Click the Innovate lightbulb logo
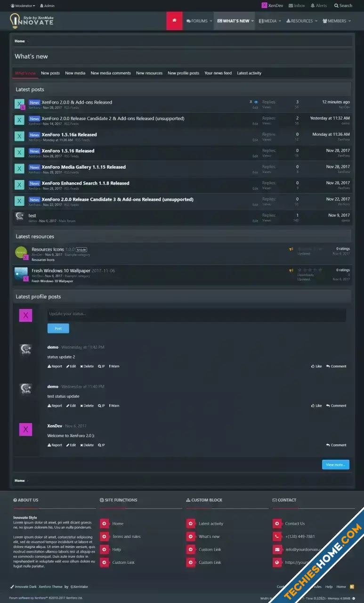This screenshot has width=364, height=603. [32, 21]
